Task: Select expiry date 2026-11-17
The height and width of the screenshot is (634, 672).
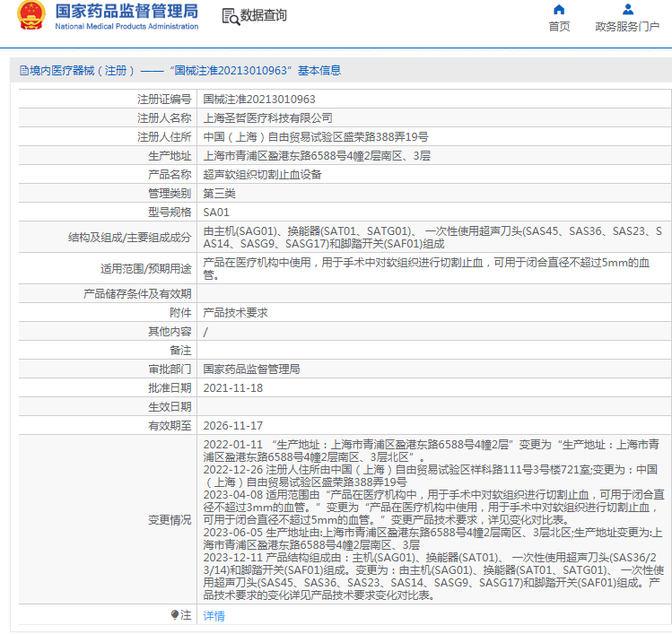Action: [232, 426]
